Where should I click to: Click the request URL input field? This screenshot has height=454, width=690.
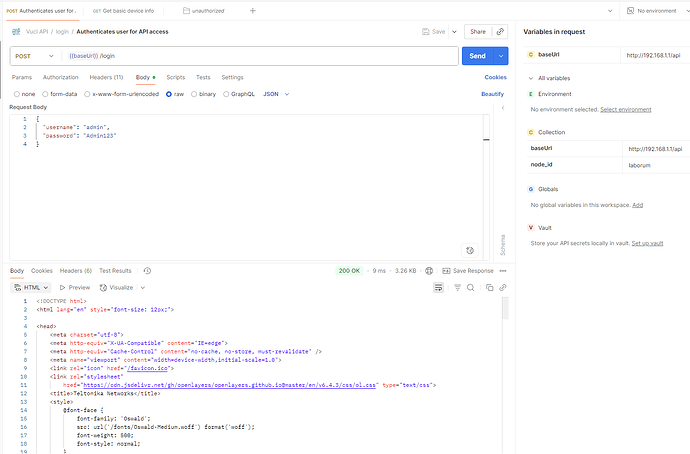pyautogui.click(x=260, y=56)
